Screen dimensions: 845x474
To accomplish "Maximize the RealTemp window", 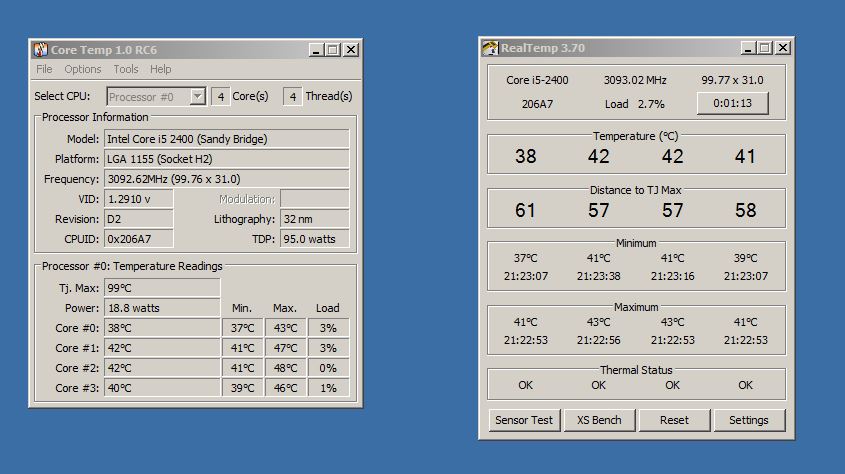I will (x=764, y=48).
